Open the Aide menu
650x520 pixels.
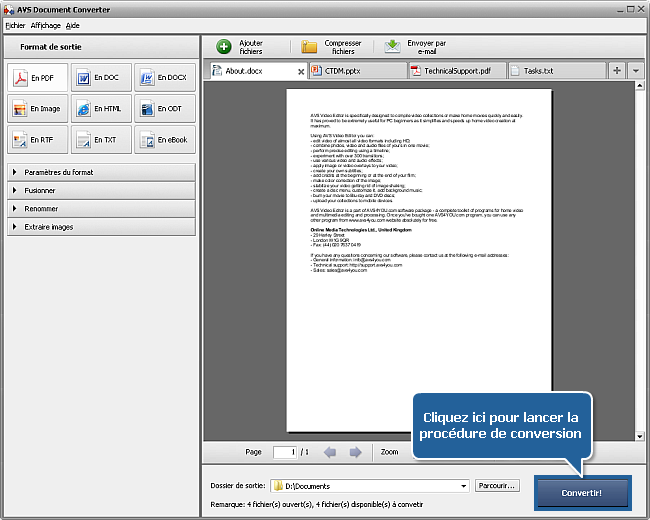(x=73, y=25)
